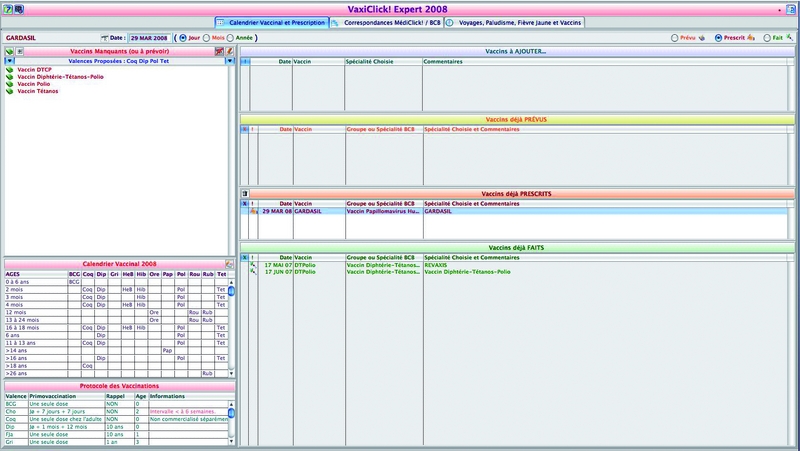Open right dropdown arrow of Valences Proposées

tap(231, 61)
